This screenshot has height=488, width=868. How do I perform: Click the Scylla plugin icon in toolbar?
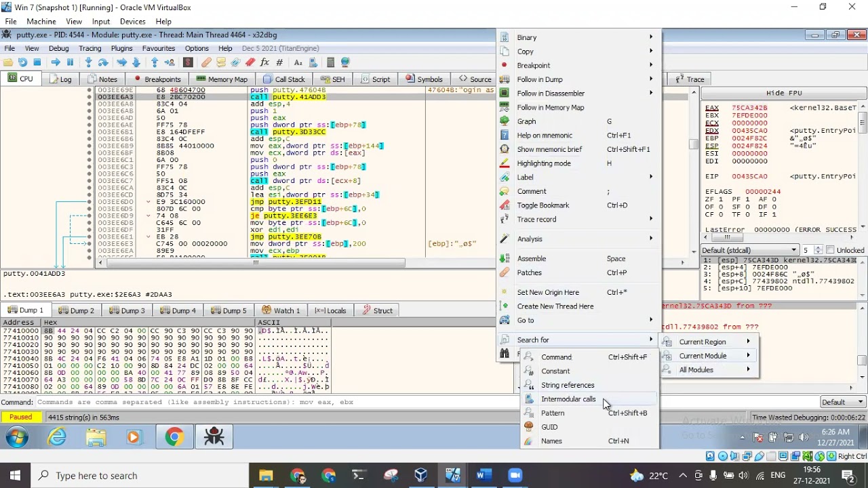[x=188, y=62]
